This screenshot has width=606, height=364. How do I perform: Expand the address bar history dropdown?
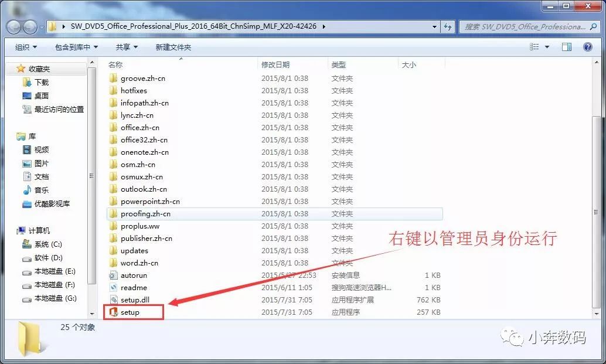[434, 26]
